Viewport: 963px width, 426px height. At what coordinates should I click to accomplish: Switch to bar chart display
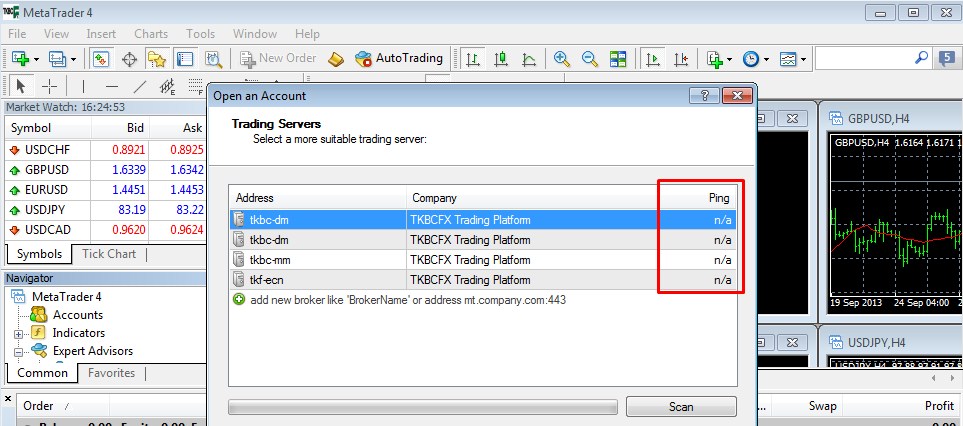pos(473,59)
